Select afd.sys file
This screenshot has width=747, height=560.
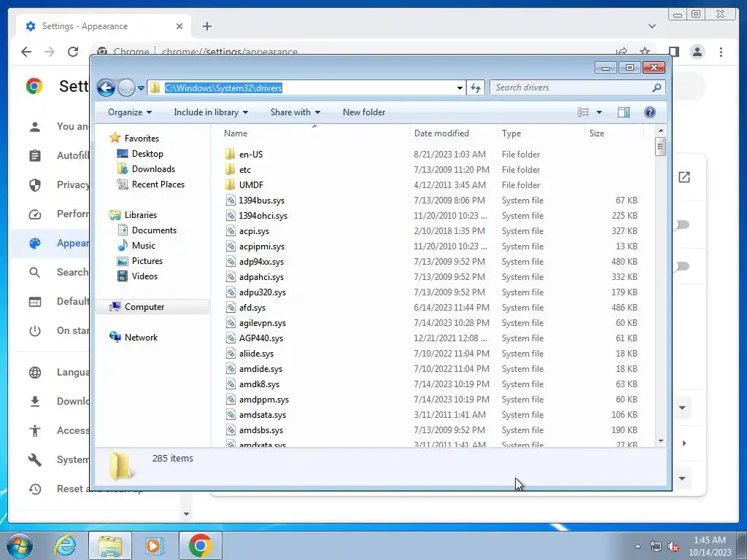tap(252, 308)
